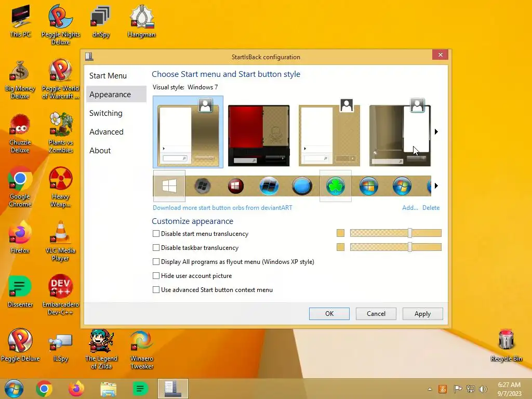The height and width of the screenshot is (399, 532).
Task: Click the Add... orb link
Action: click(x=410, y=208)
